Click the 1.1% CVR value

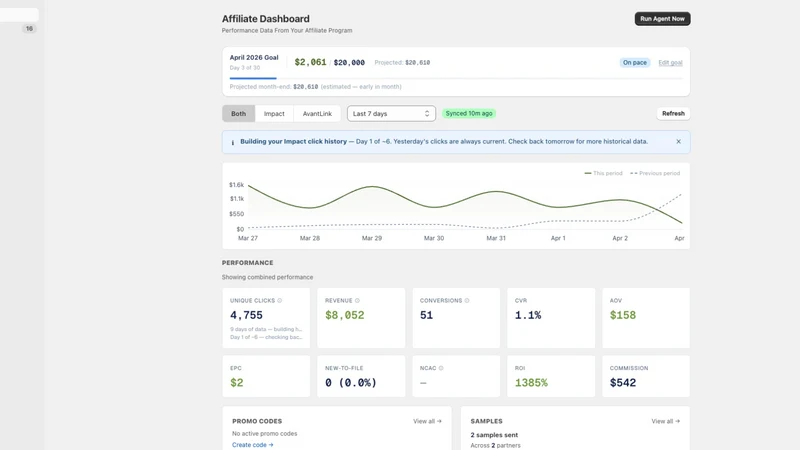click(528, 315)
